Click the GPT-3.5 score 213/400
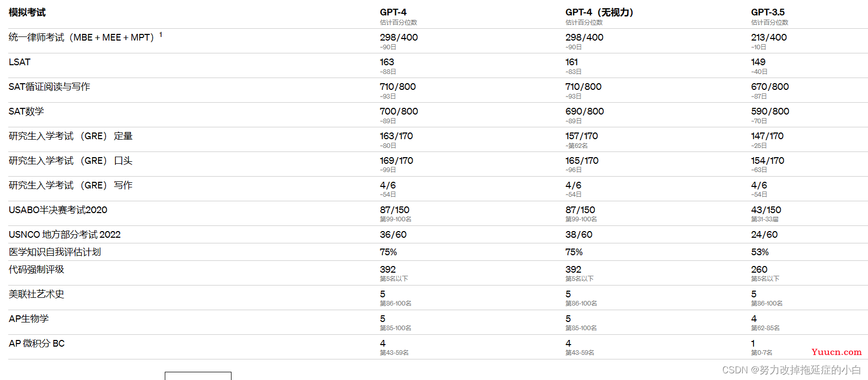Viewport: 868px width, 380px height. point(768,37)
